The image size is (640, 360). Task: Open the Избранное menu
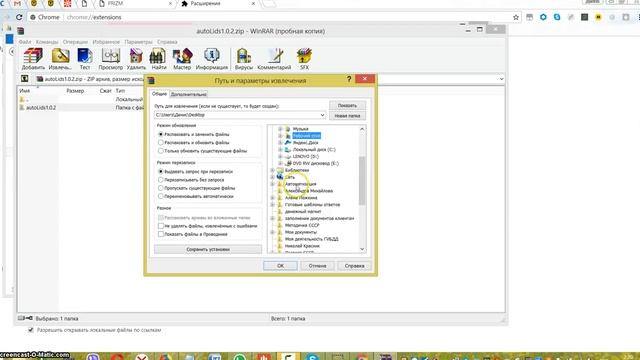(106, 42)
